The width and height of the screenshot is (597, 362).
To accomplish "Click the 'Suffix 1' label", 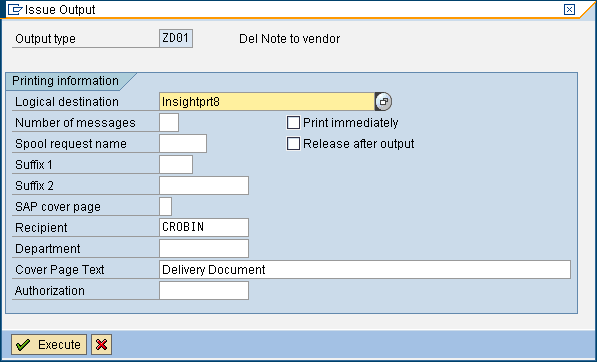I will [x=34, y=165].
